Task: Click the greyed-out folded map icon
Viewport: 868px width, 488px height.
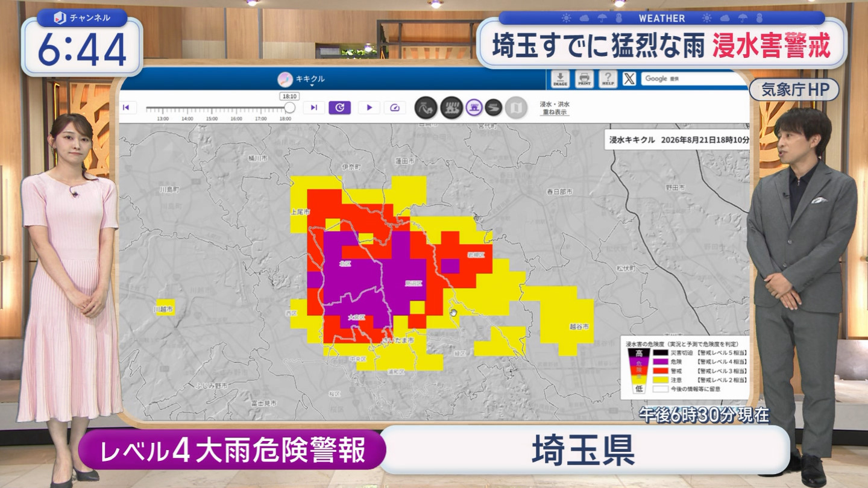Action: tap(516, 108)
